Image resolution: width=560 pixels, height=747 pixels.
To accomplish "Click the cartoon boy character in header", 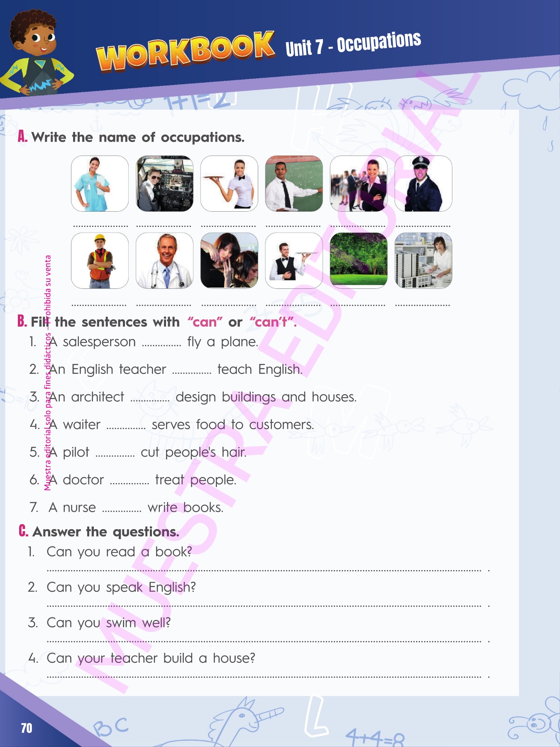I will pyautogui.click(x=37, y=53).
